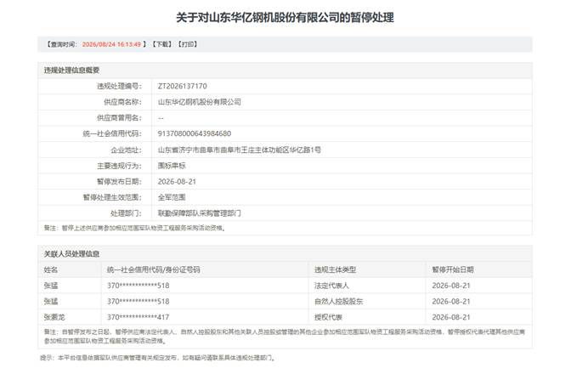Select the company address 华亿路1号 value
The width and height of the screenshot is (588, 391).
(x=240, y=150)
